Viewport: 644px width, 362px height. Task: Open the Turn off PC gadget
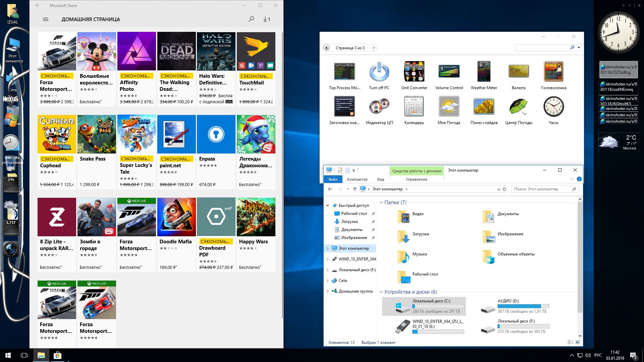[379, 72]
